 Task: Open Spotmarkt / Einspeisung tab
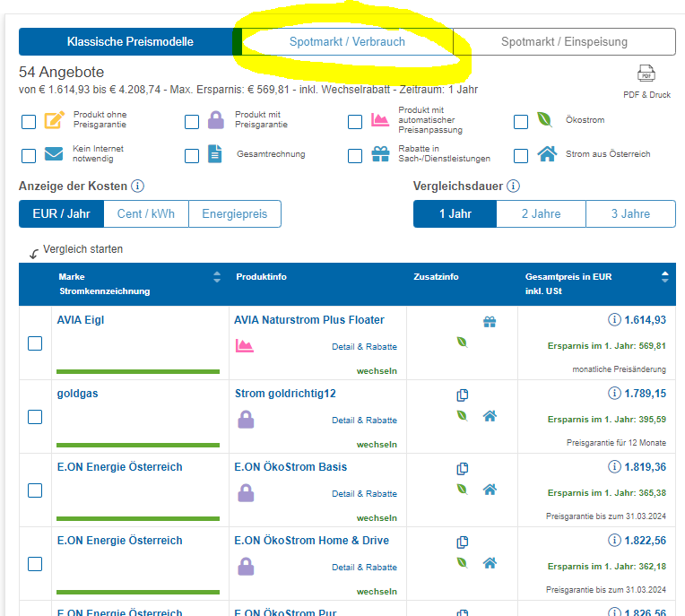(564, 42)
